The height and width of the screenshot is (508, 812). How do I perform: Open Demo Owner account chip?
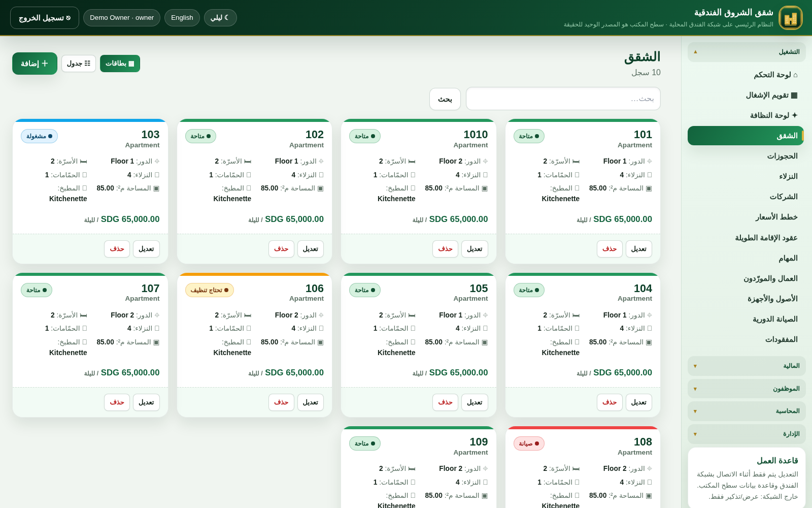[x=122, y=18]
